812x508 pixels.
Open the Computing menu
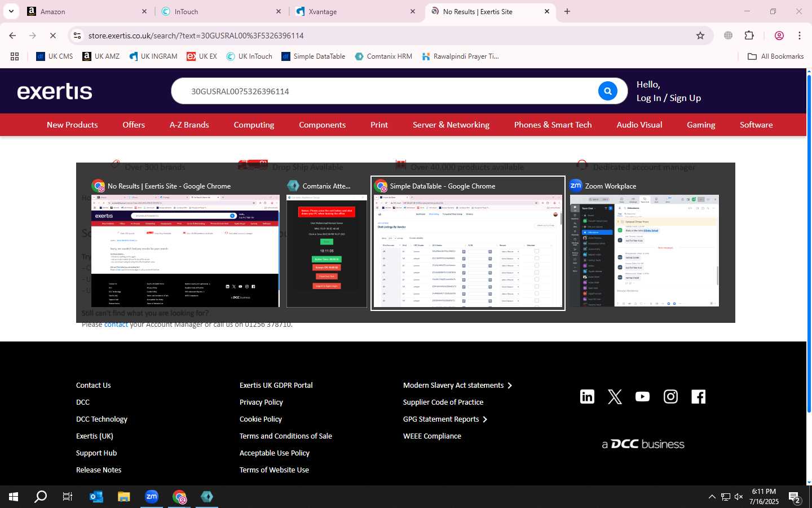coord(254,125)
